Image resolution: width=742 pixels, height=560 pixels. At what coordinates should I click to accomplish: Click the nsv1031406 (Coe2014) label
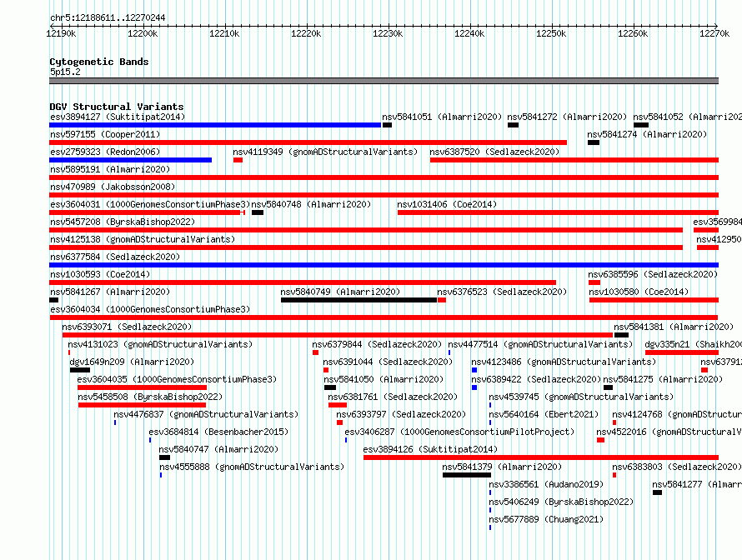[x=447, y=204]
